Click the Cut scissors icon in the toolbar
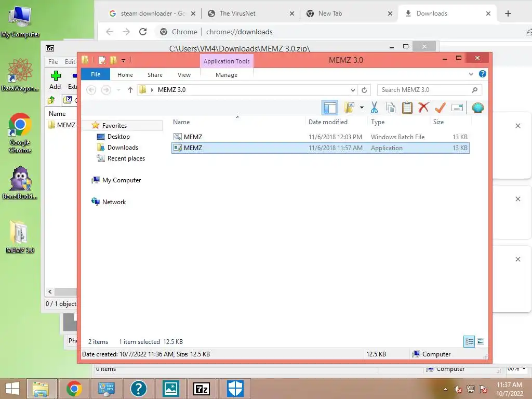 pyautogui.click(x=374, y=108)
